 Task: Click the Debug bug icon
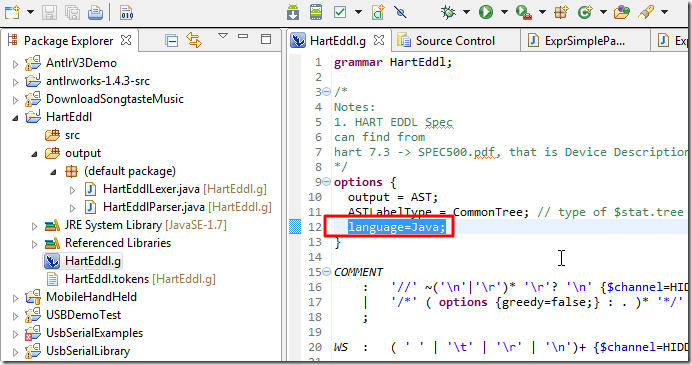pyautogui.click(x=448, y=12)
